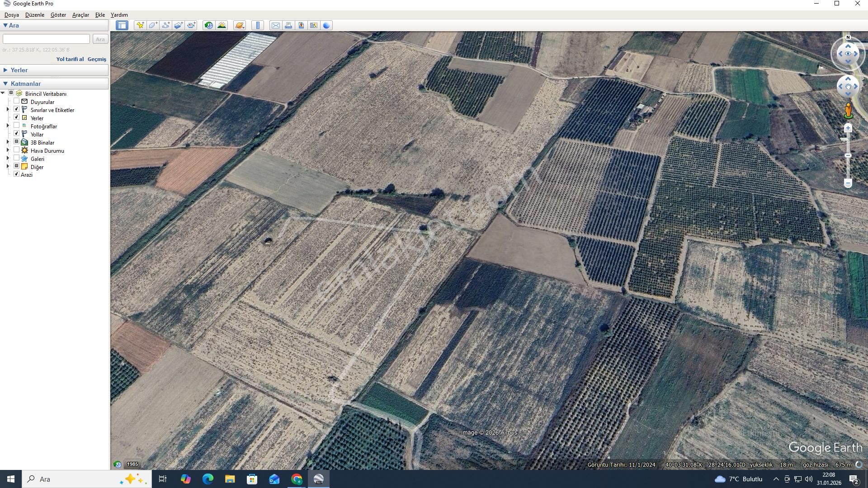Click the print toolbar icon
868x488 pixels.
[288, 25]
